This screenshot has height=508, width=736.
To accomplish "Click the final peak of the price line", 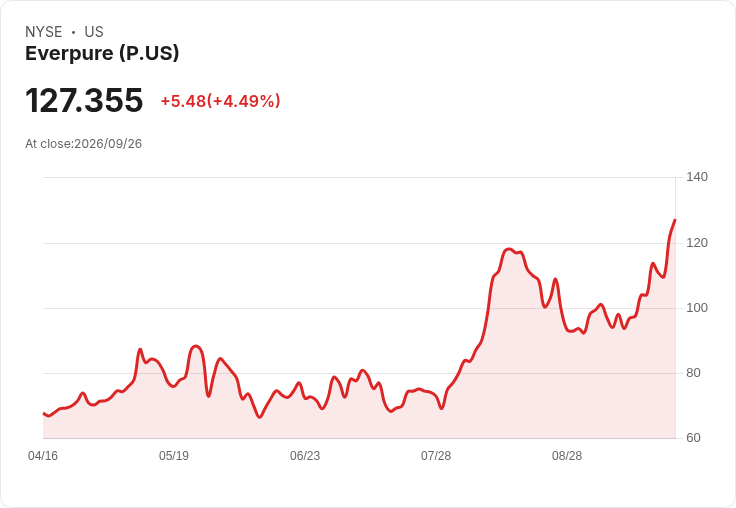I will 675,220.
